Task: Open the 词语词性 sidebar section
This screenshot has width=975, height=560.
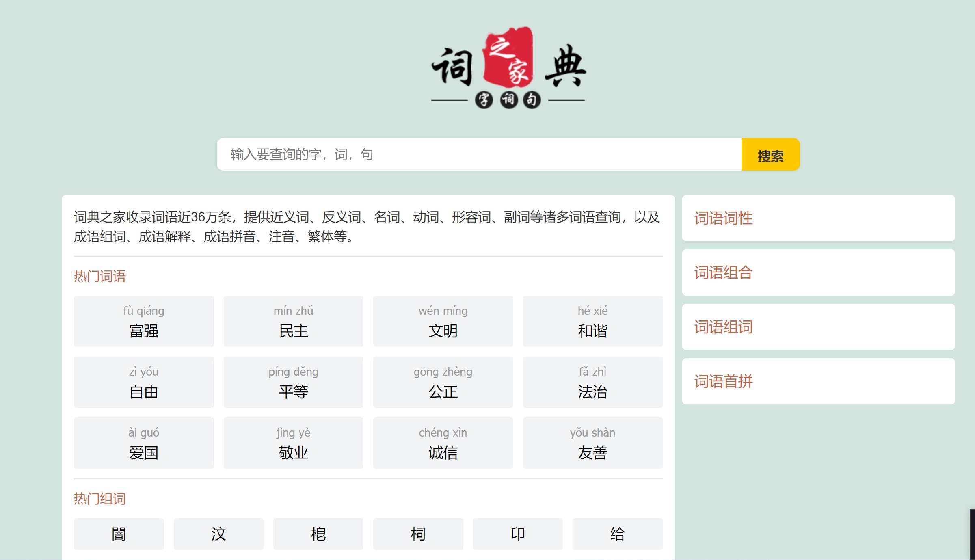Action: pyautogui.click(x=818, y=218)
